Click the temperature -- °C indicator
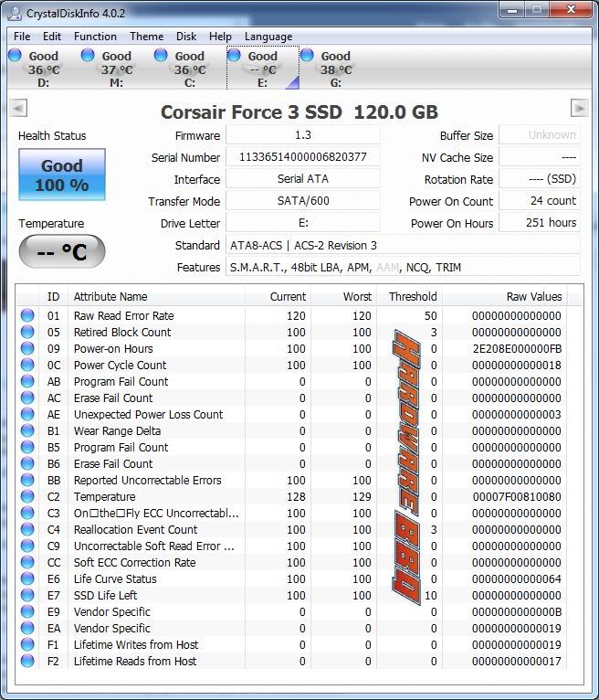 click(x=62, y=251)
